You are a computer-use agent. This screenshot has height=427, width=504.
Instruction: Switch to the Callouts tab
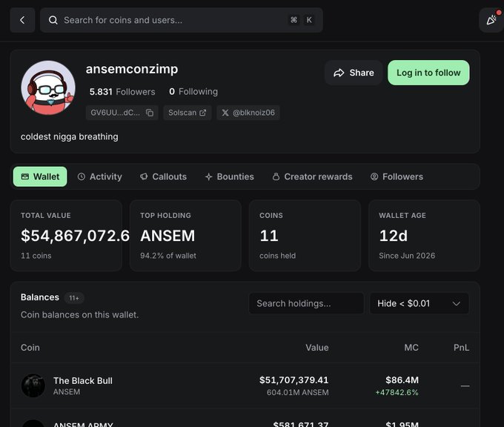tap(163, 176)
